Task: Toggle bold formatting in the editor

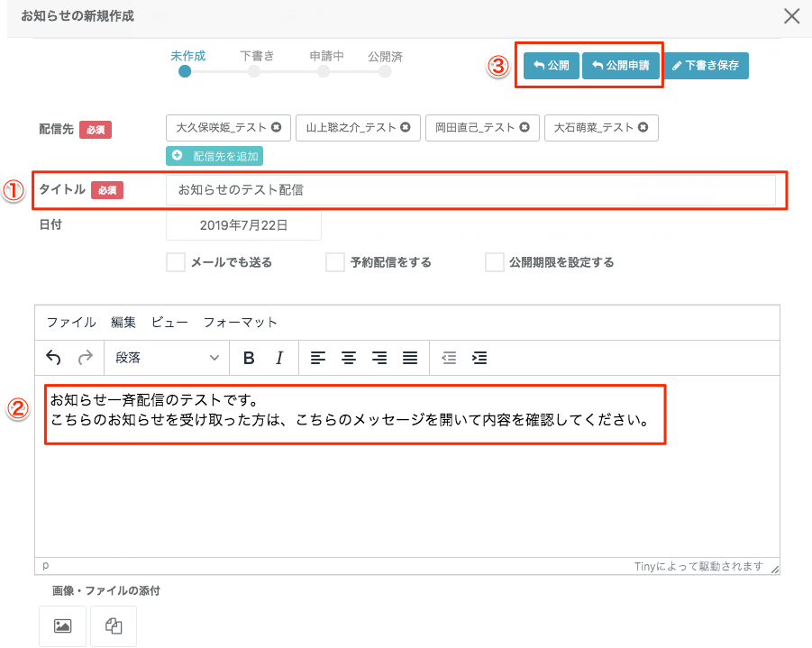Action: 249,358
